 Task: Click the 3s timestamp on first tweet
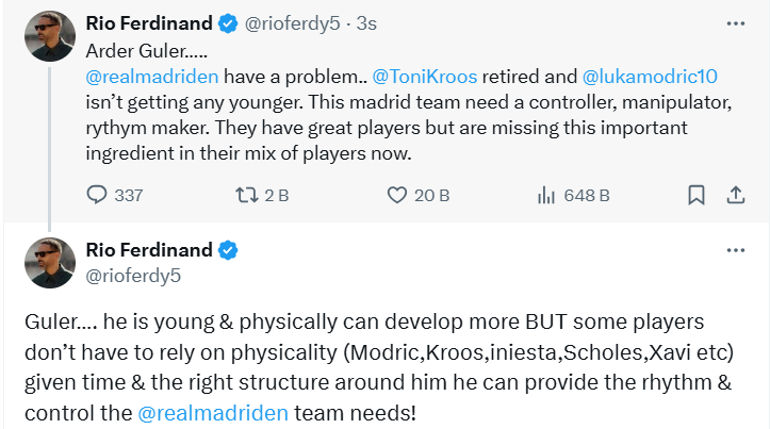(365, 23)
